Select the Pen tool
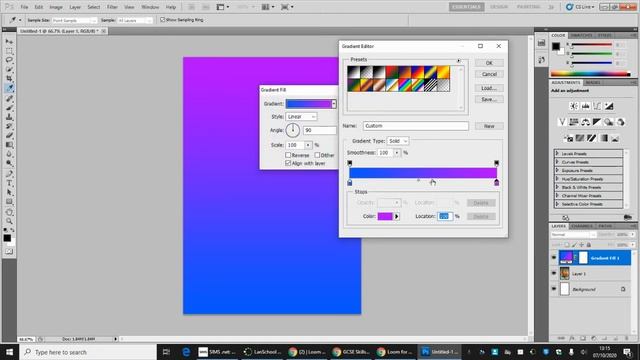The width and height of the screenshot is (640, 360). click(x=9, y=174)
